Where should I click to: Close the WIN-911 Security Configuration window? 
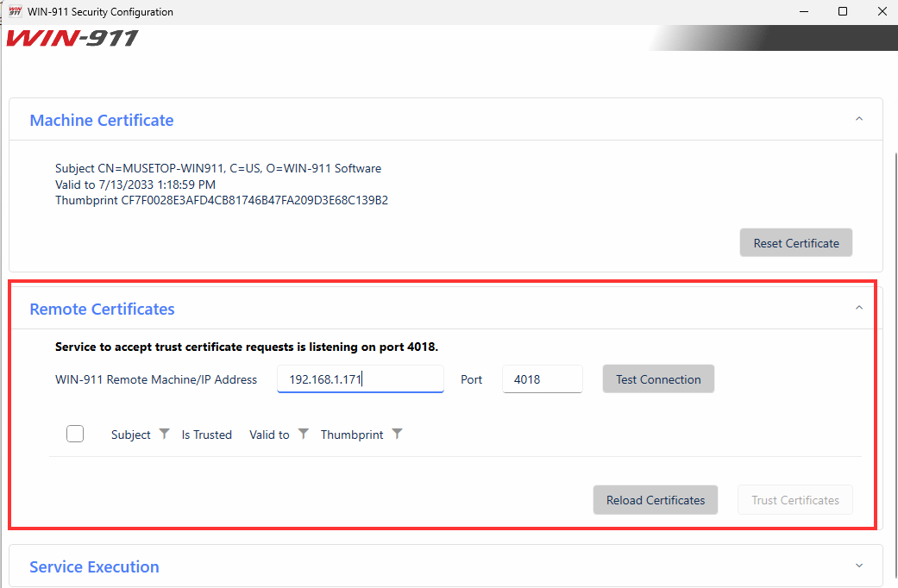(882, 11)
